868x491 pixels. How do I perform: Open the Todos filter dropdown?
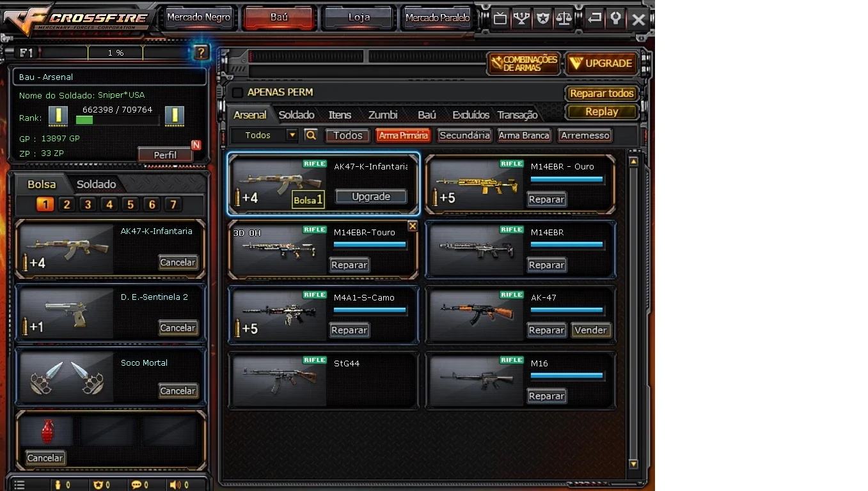pos(265,135)
